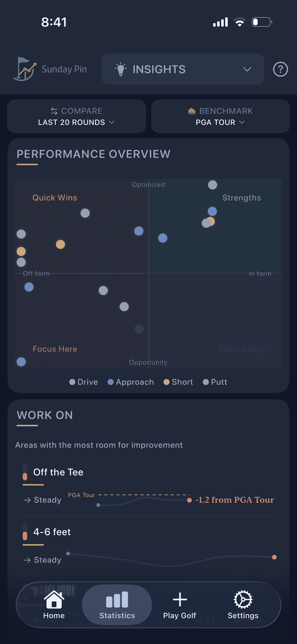The height and width of the screenshot is (644, 297).
Task: Open the Last 20 Rounds dropdown
Action: (77, 123)
